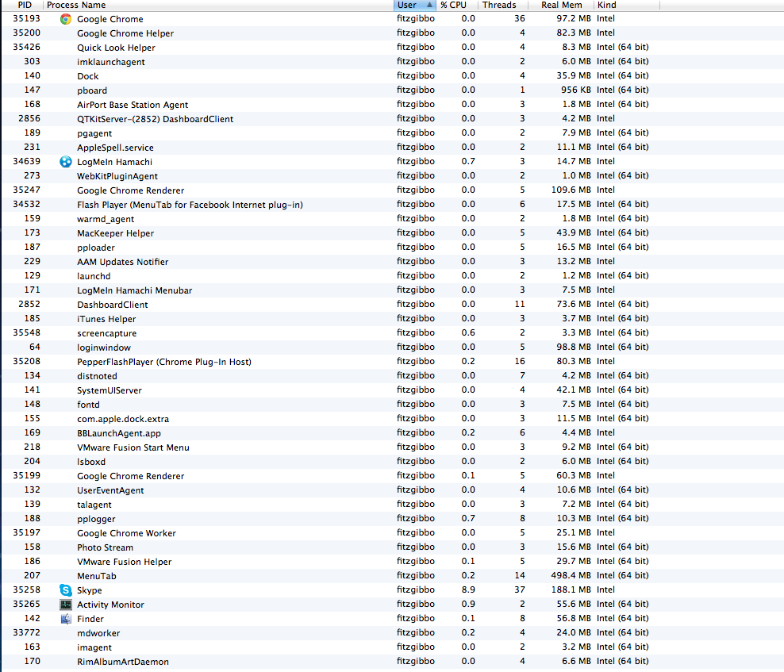The image size is (784, 672).
Task: Select the MacKeeper Helper process
Action: pyautogui.click(x=392, y=233)
